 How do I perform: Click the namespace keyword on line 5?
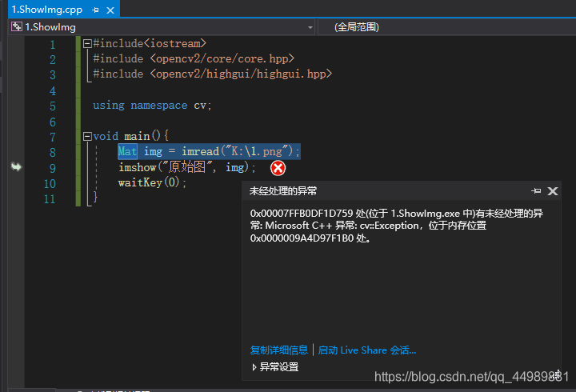coord(159,106)
